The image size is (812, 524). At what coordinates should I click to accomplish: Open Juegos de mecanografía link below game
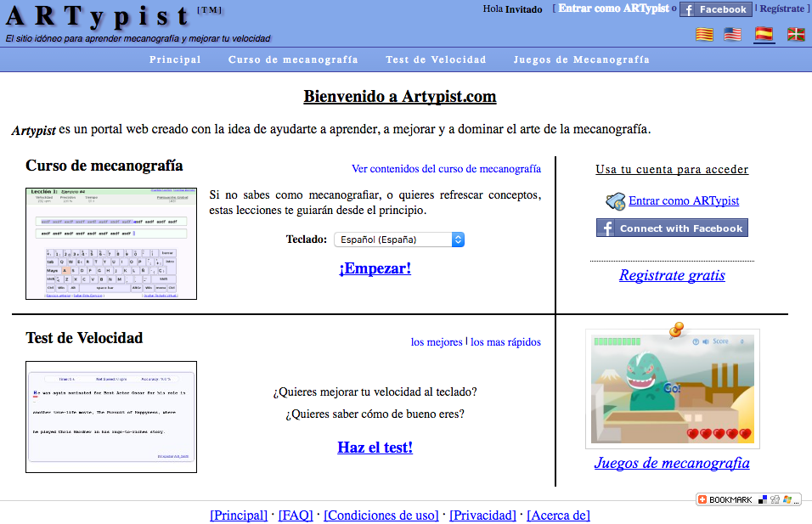pos(672,462)
